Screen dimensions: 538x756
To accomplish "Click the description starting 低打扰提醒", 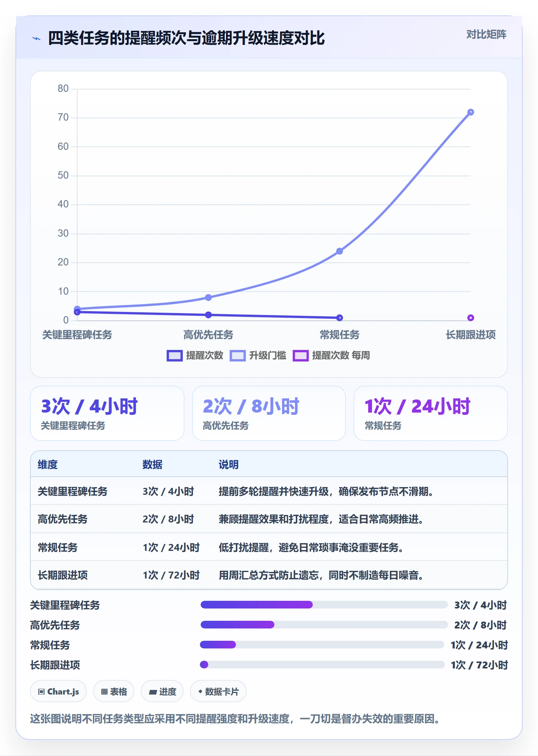I will [x=311, y=547].
